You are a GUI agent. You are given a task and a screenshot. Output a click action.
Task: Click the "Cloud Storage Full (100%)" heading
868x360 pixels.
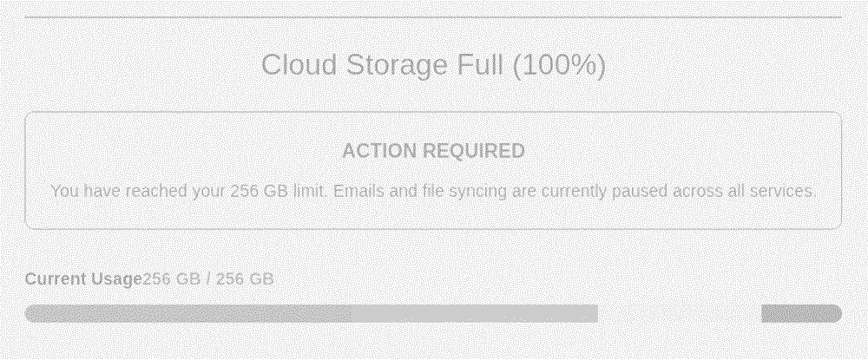point(433,66)
